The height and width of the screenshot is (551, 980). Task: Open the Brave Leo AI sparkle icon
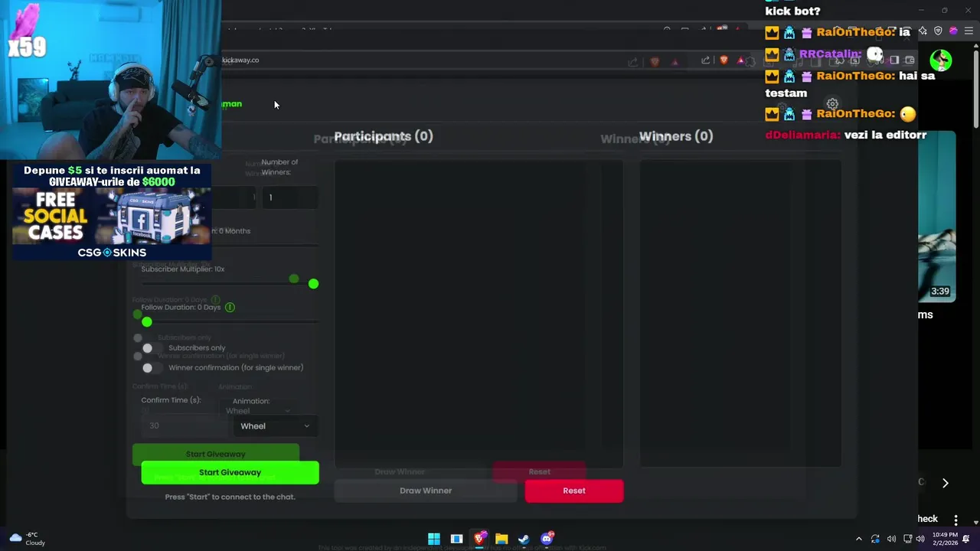(x=923, y=31)
